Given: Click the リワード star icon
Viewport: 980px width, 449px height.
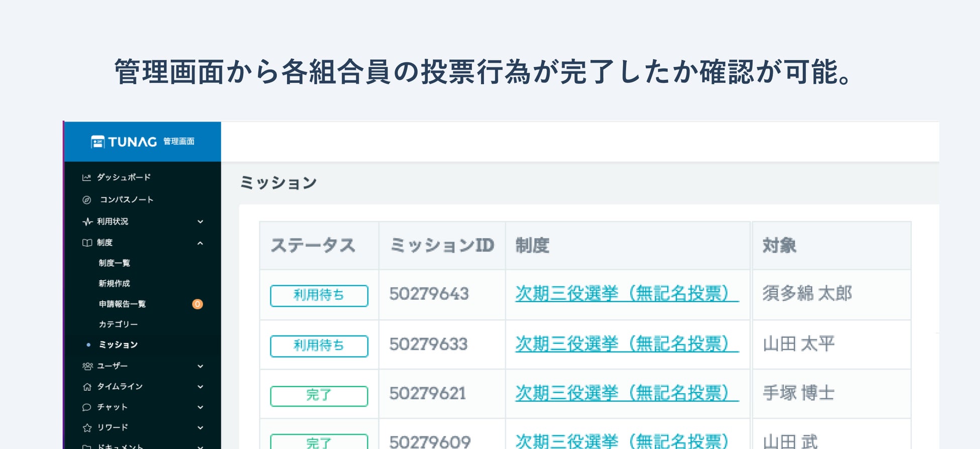Looking at the screenshot, I should point(87,428).
